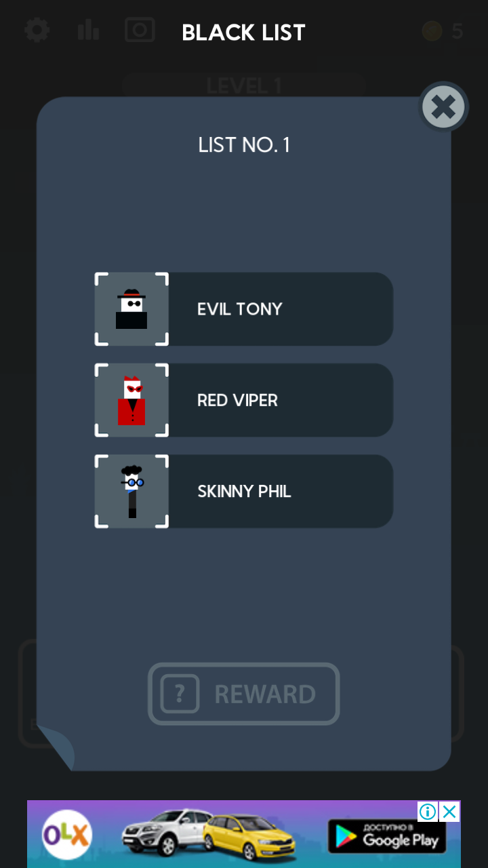This screenshot has height=868, width=488.
Task: Close the OLX banner ad
Action: 449,811
